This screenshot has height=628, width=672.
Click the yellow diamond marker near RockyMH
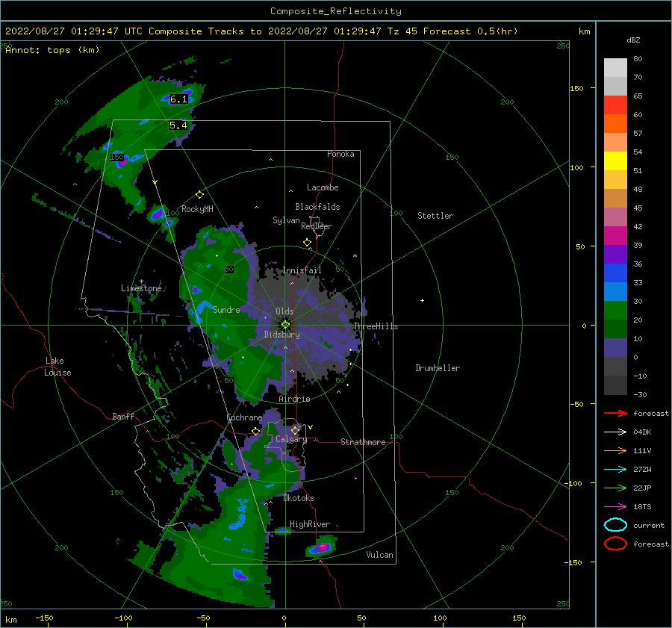[x=199, y=195]
